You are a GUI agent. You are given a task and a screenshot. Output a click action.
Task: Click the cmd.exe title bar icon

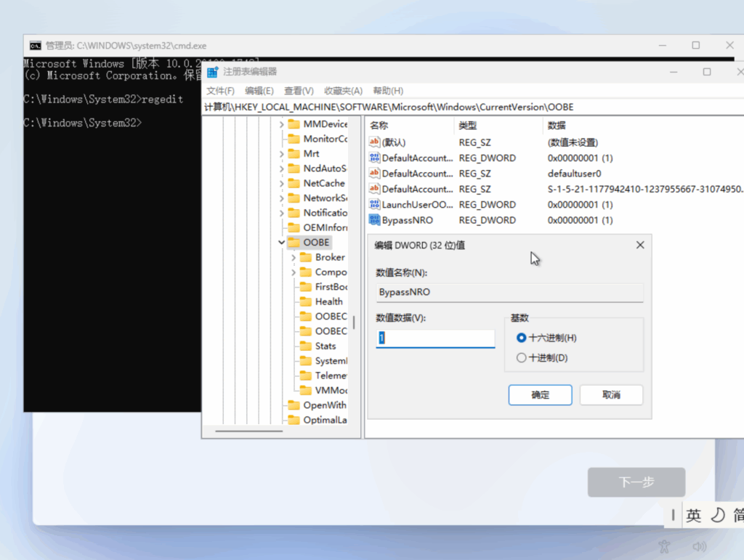pyautogui.click(x=35, y=45)
